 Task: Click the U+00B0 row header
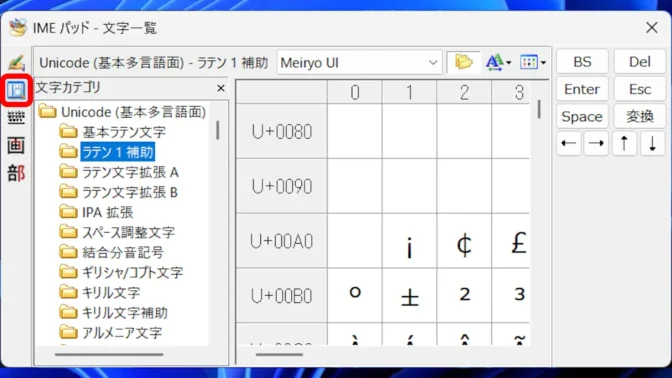282,296
